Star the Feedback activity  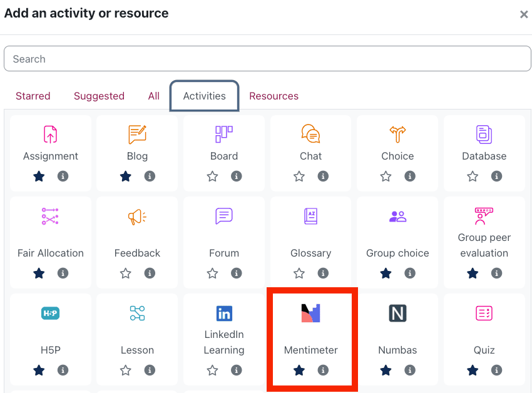coord(126,273)
